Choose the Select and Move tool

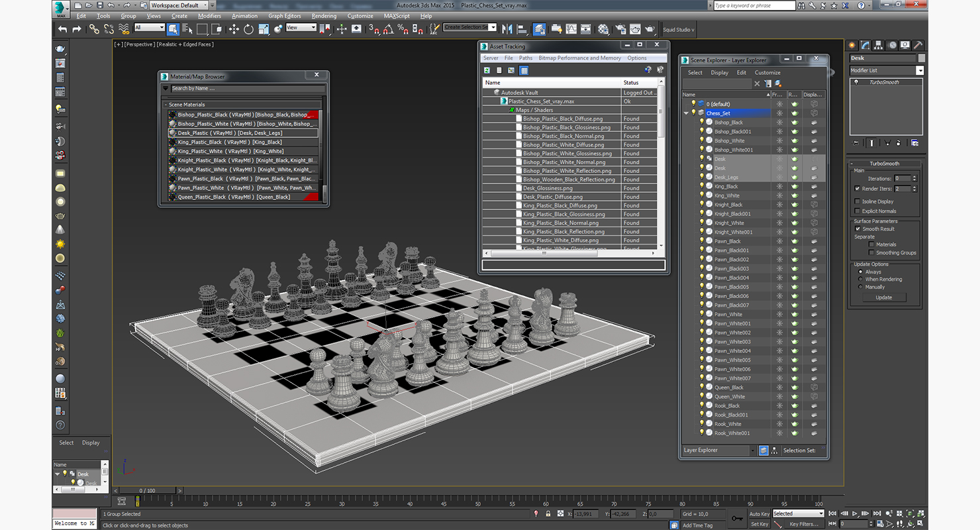tap(234, 29)
